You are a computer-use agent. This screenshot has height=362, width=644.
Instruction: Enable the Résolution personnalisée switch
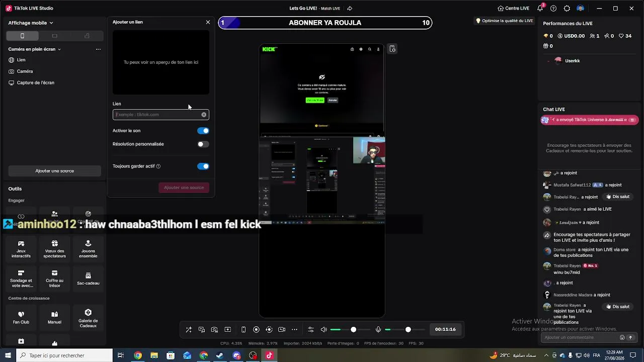203,144
